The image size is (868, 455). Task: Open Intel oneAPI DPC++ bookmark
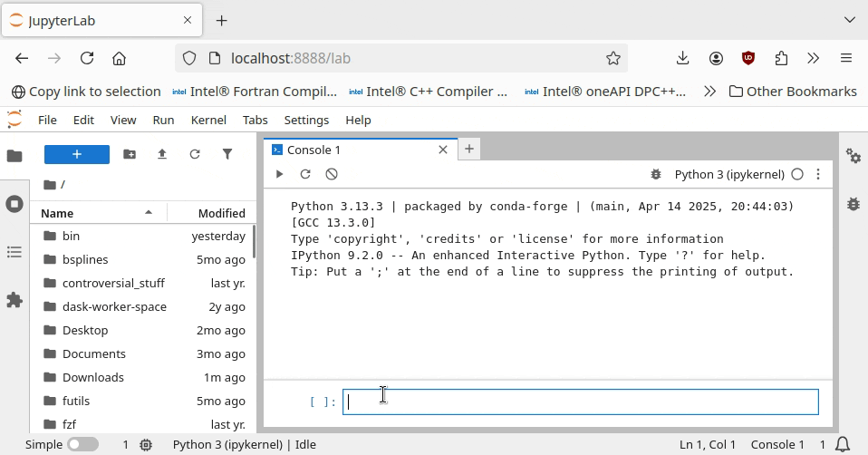pos(605,92)
